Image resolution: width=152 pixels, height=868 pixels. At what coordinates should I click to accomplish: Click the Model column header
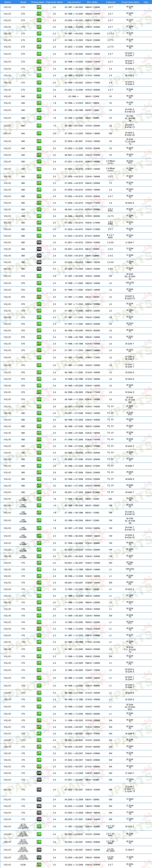click(23, 2)
